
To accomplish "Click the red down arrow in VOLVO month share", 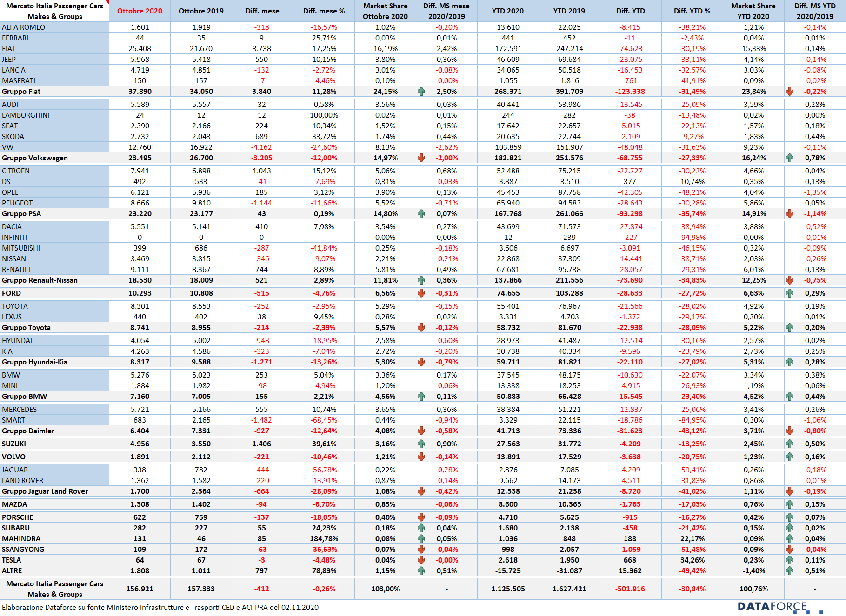I will (421, 457).
